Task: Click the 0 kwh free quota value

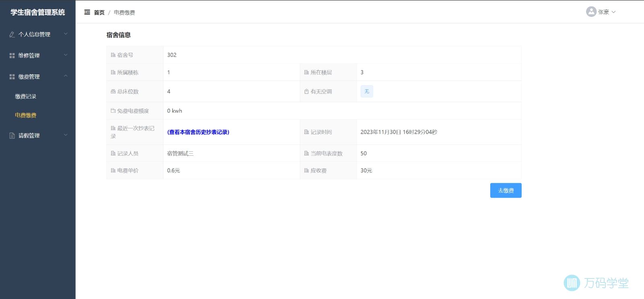Action: (175, 111)
